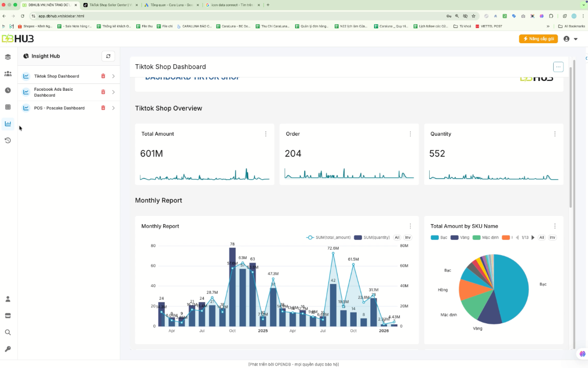The width and height of the screenshot is (588, 368).
Task: Open the key icon in left sidebar
Action: pos(8,349)
